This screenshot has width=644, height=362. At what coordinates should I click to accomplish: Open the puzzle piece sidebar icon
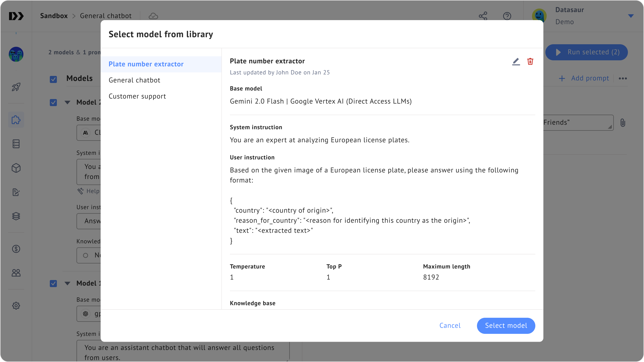16,120
